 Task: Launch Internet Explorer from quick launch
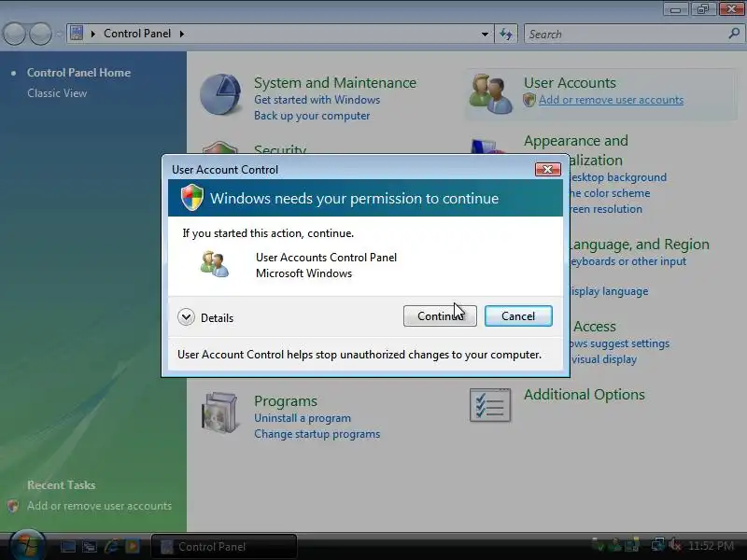pyautogui.click(x=111, y=546)
